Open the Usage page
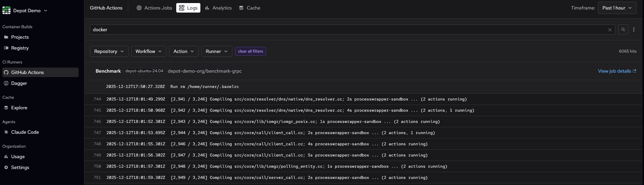Image resolution: width=644 pixels, height=185 pixels. pyautogui.click(x=18, y=156)
